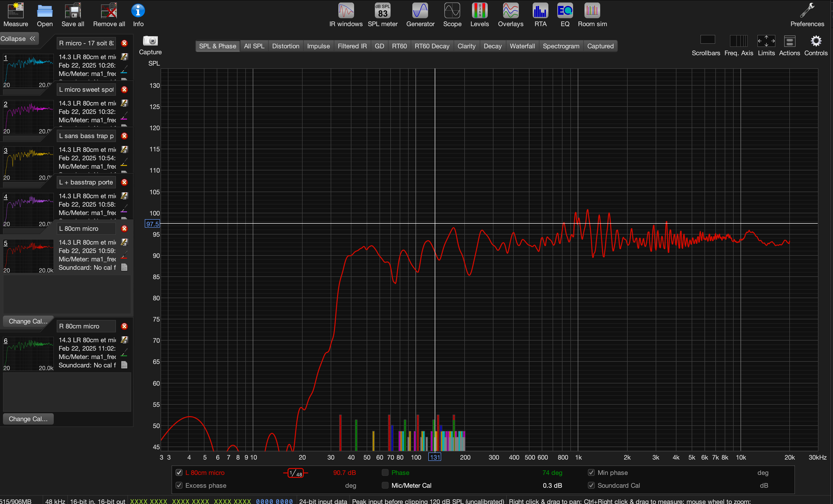Remove the 'L 80cm micro' measurement
This screenshot has width=833, height=504.
pos(124,229)
